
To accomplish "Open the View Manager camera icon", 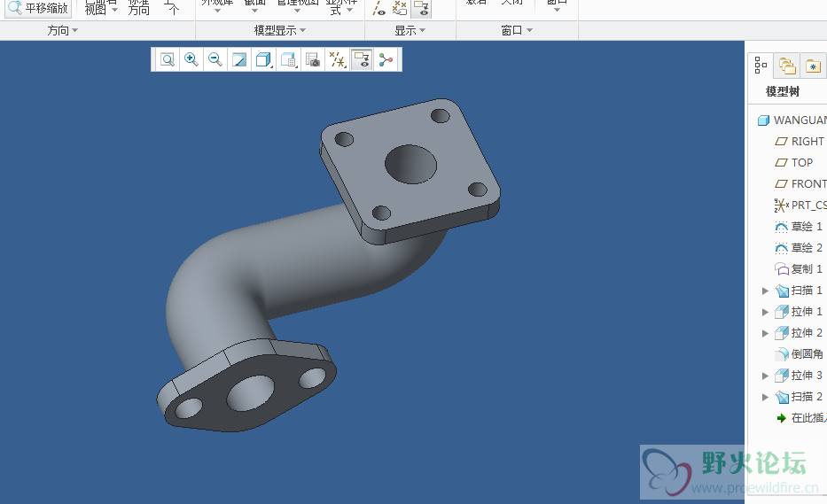I will click(x=313, y=59).
